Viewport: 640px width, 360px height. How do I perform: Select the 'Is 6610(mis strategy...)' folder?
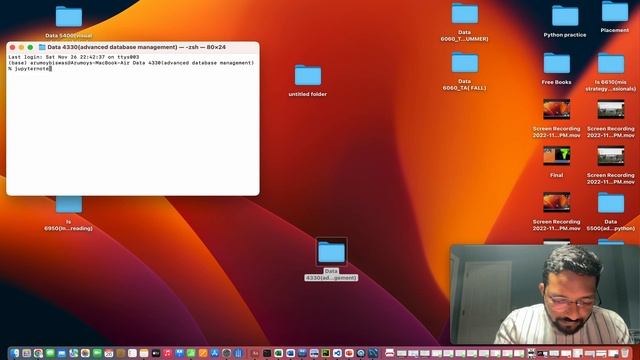(x=611, y=72)
